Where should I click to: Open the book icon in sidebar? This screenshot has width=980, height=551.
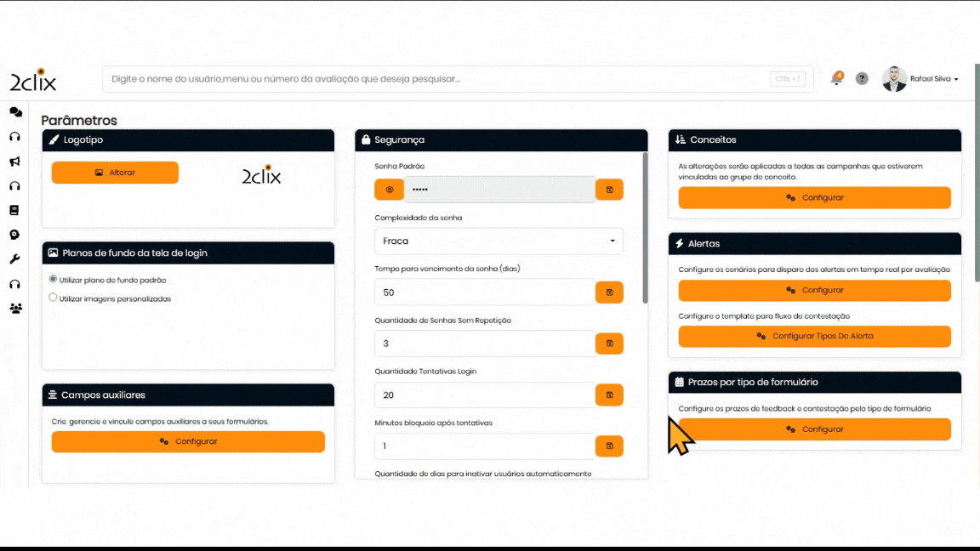pyautogui.click(x=14, y=210)
